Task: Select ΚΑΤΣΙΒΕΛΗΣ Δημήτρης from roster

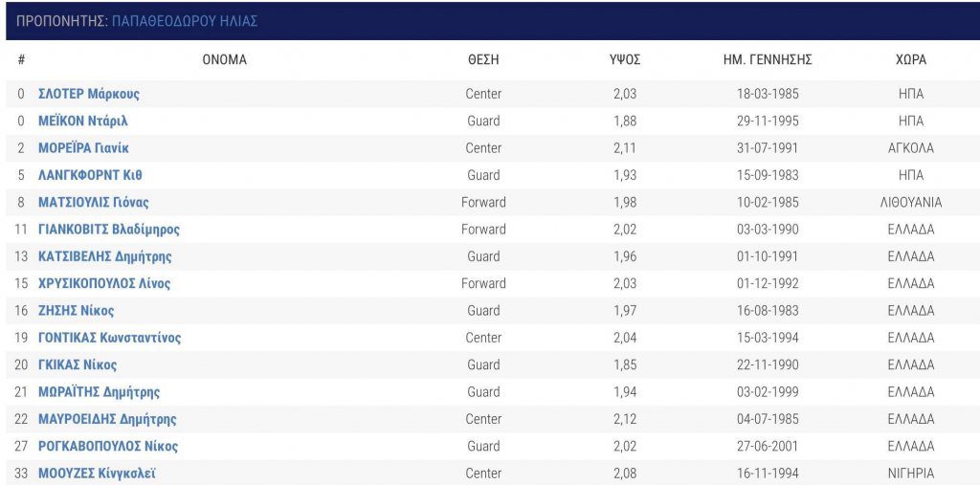Action: (x=105, y=257)
